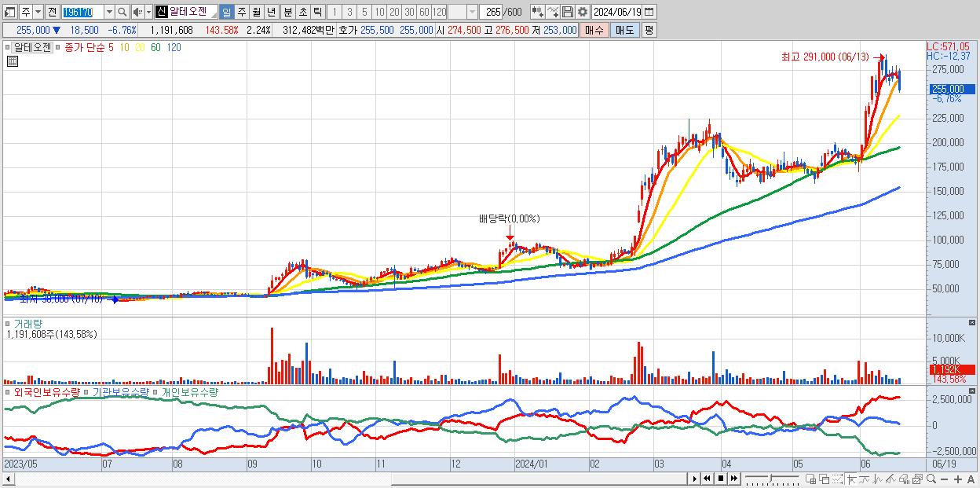Collapse the volume panel corner button
The width and height of the screenshot is (980, 488).
973,323
